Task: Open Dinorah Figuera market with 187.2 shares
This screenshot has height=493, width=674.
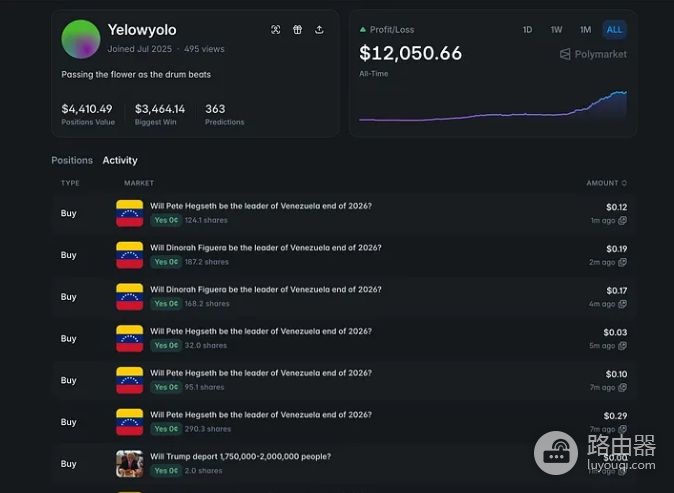Action: [x=266, y=248]
